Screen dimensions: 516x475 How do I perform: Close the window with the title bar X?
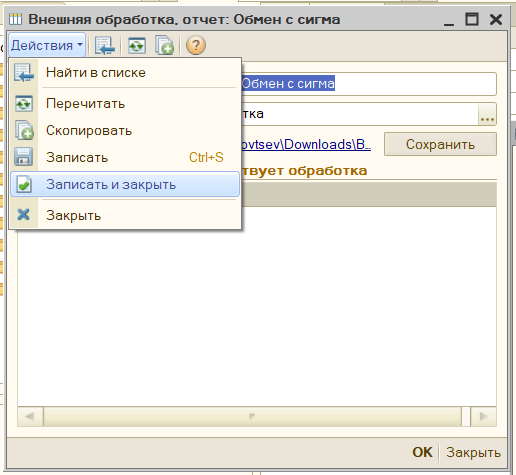[496, 19]
